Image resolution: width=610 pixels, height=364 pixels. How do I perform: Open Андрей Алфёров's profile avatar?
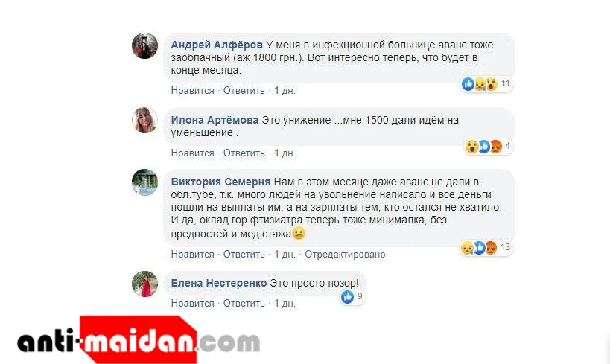(x=144, y=46)
